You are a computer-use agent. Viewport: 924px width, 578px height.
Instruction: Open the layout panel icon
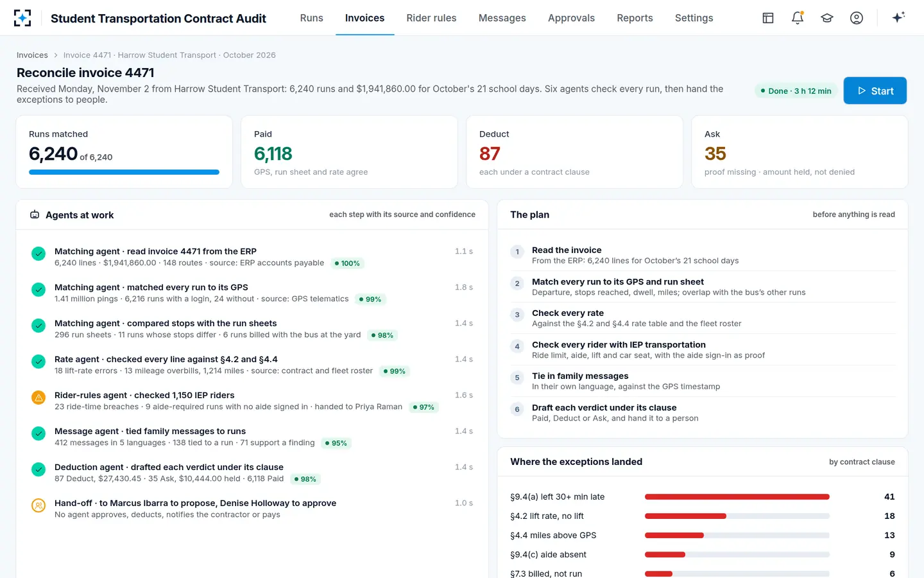tap(768, 18)
